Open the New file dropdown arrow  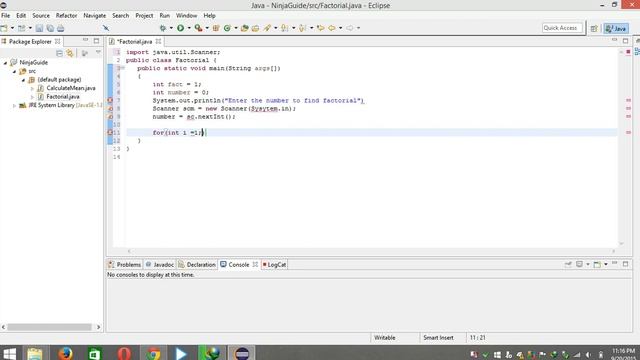coord(12,28)
